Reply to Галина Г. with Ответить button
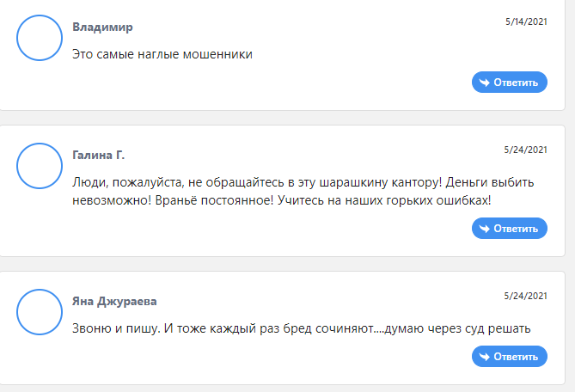 pyautogui.click(x=510, y=229)
